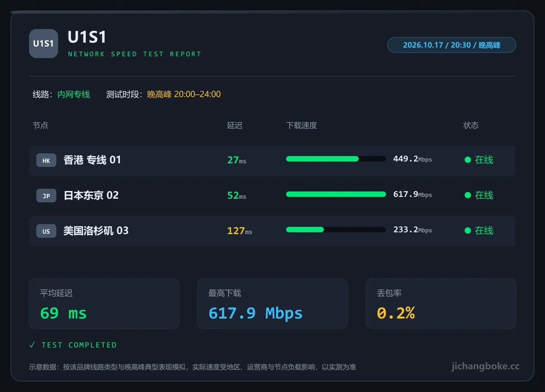The height and width of the screenshot is (392, 545).
Task: Click the 127ms latency value
Action: coord(240,231)
